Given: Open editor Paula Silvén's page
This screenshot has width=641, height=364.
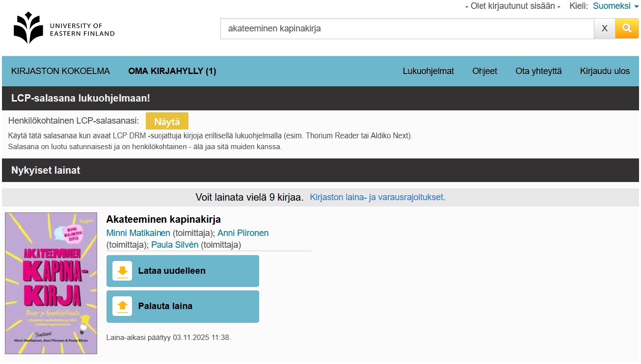Looking at the screenshot, I should (x=174, y=244).
